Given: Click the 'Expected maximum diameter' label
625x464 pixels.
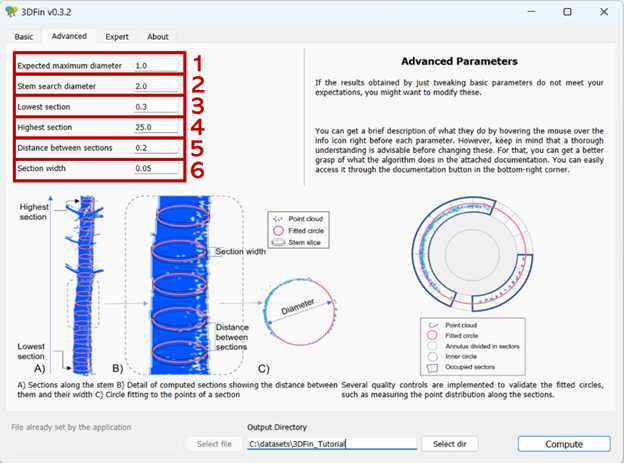Looking at the screenshot, I should click(x=69, y=65).
